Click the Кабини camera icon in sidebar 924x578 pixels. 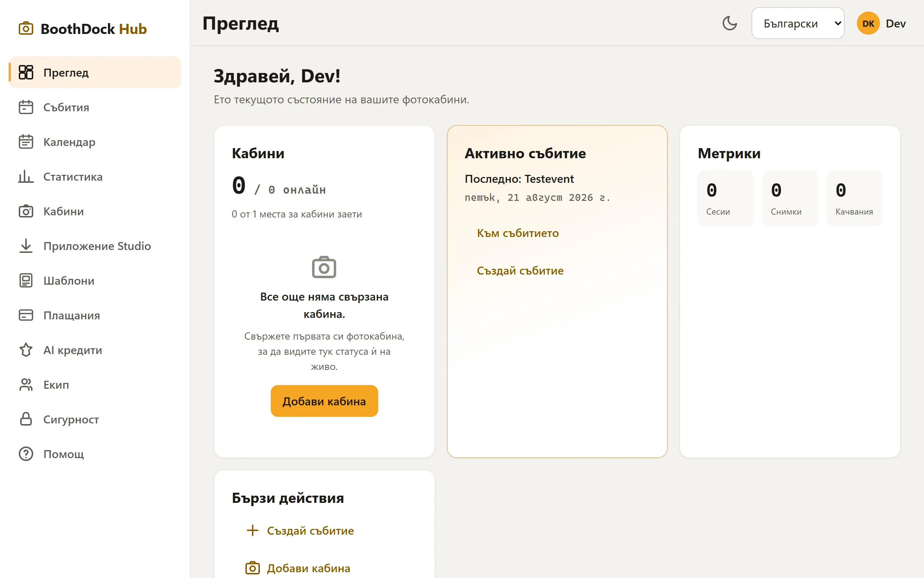tap(26, 211)
